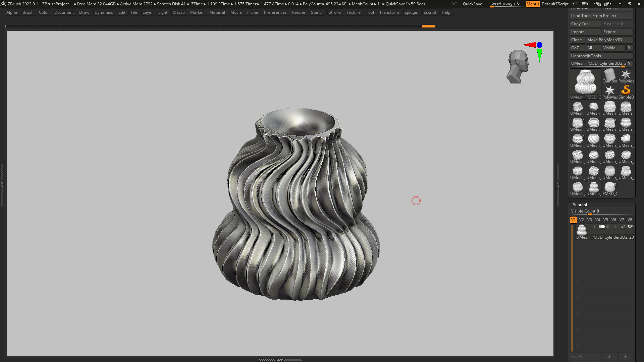
Task: Click the current tool name item-count slider
Action: pos(598,64)
